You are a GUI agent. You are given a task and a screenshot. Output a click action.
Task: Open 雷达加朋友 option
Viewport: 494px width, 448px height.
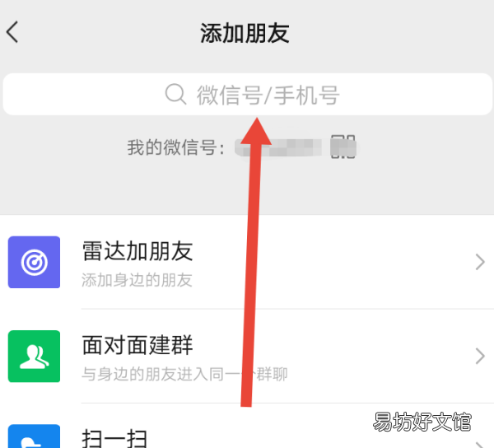247,262
